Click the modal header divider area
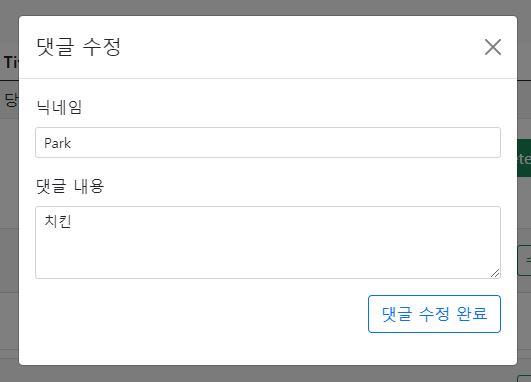 268,78
